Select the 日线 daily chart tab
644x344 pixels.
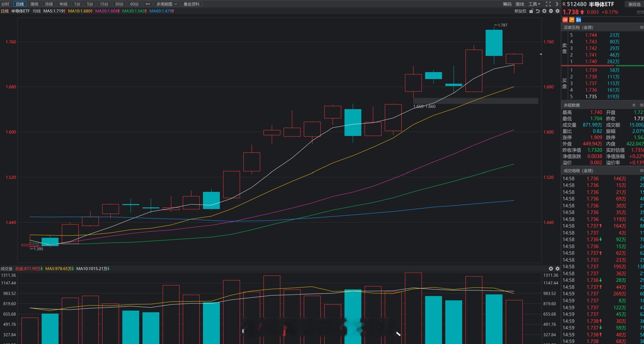(x=20, y=4)
